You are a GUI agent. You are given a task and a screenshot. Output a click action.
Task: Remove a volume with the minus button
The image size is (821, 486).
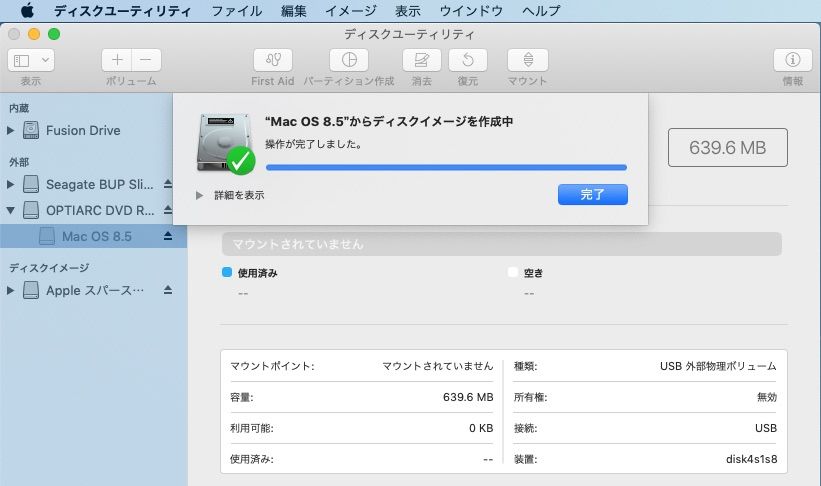tap(146, 60)
